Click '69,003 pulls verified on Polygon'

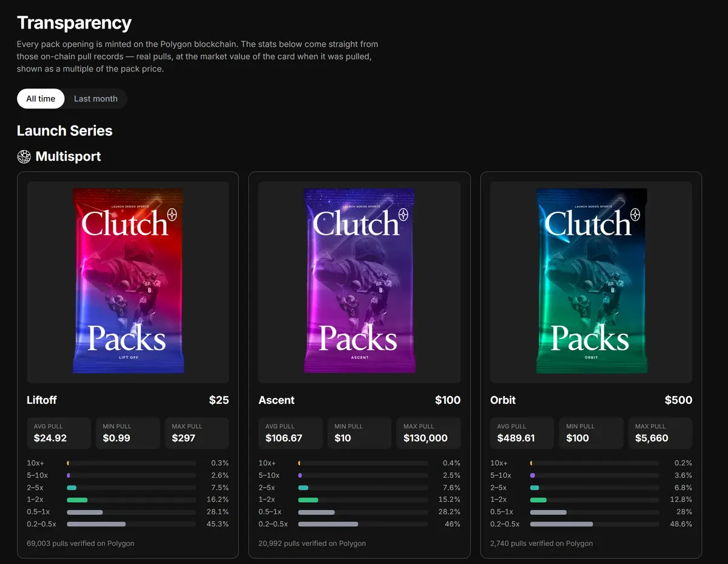pyautogui.click(x=81, y=543)
